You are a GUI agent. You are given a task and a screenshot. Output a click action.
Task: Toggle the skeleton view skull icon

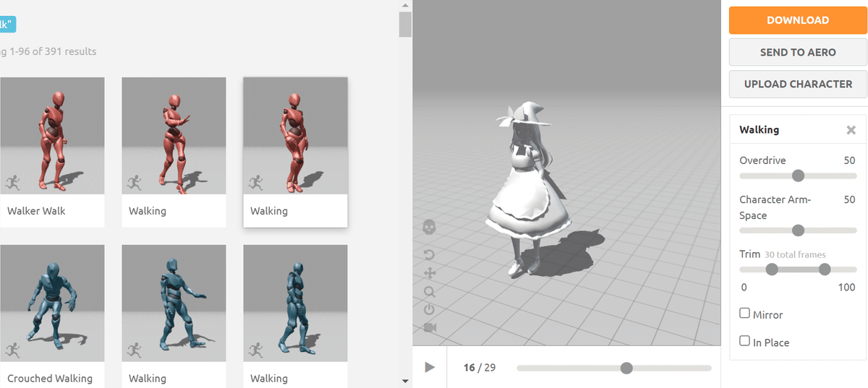[428, 228]
